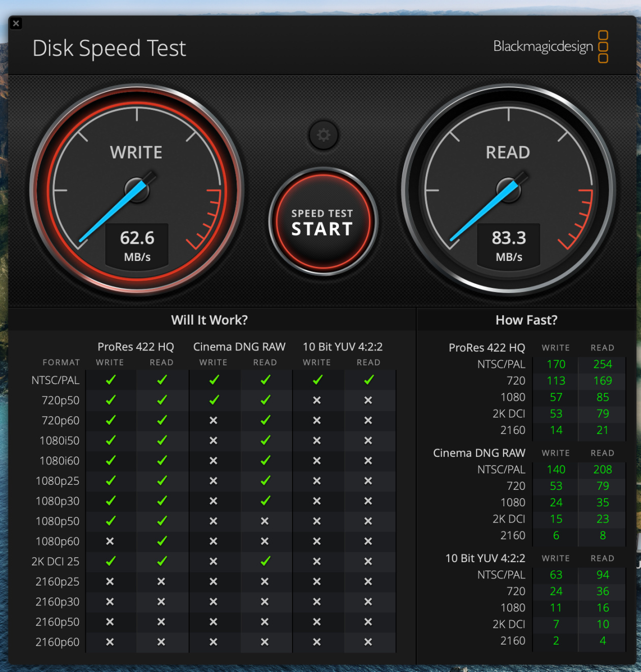Click the 2160p50 Cinema DNG write cross
Screen dimensions: 641x672
click(x=213, y=622)
